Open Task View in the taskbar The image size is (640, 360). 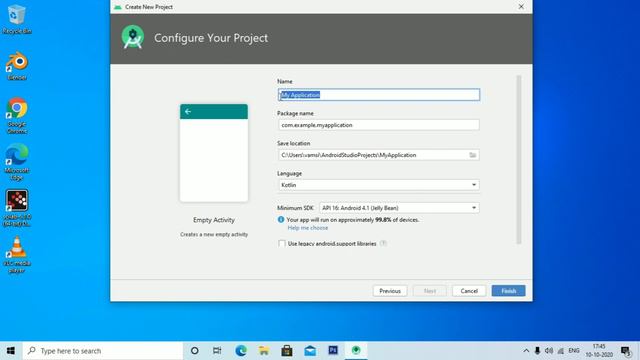[x=217, y=351]
